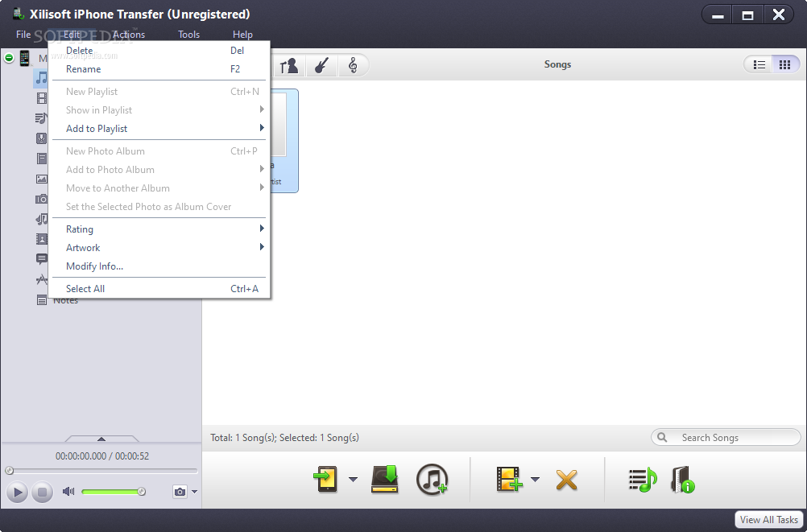
Task: Click the search magnifier icon
Action: [x=662, y=437]
